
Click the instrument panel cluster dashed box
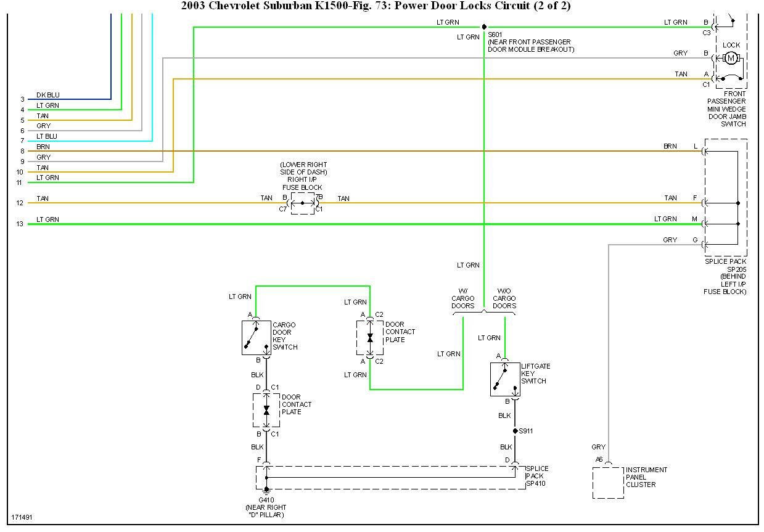608,483
